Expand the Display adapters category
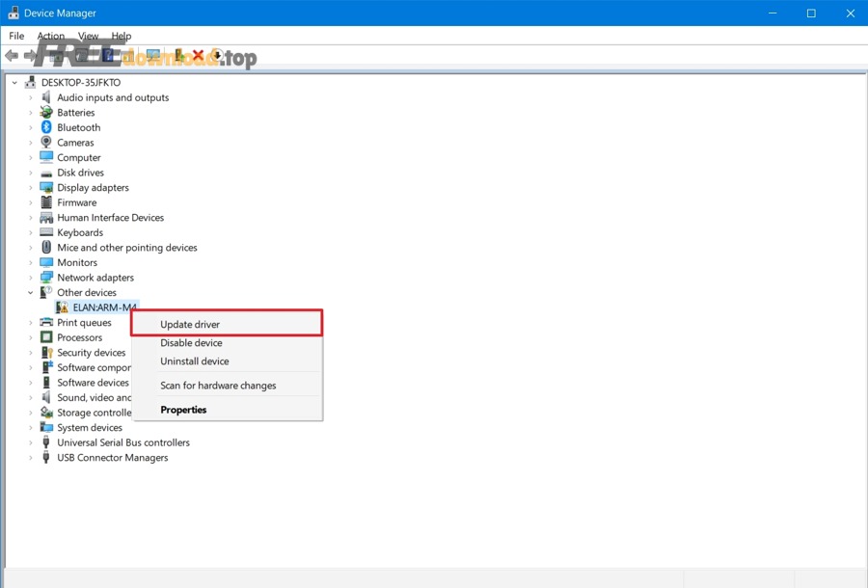The height and width of the screenshot is (588, 868). point(31,188)
